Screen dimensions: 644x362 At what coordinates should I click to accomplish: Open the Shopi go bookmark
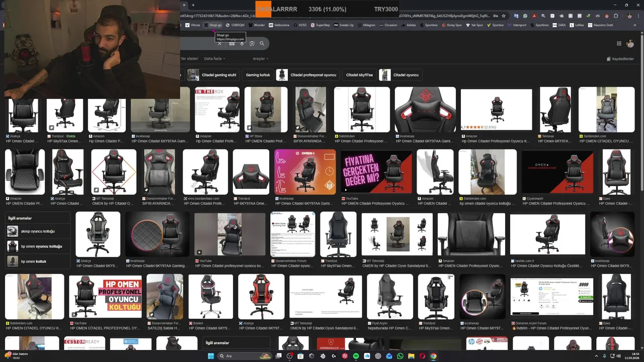pyautogui.click(x=212, y=25)
